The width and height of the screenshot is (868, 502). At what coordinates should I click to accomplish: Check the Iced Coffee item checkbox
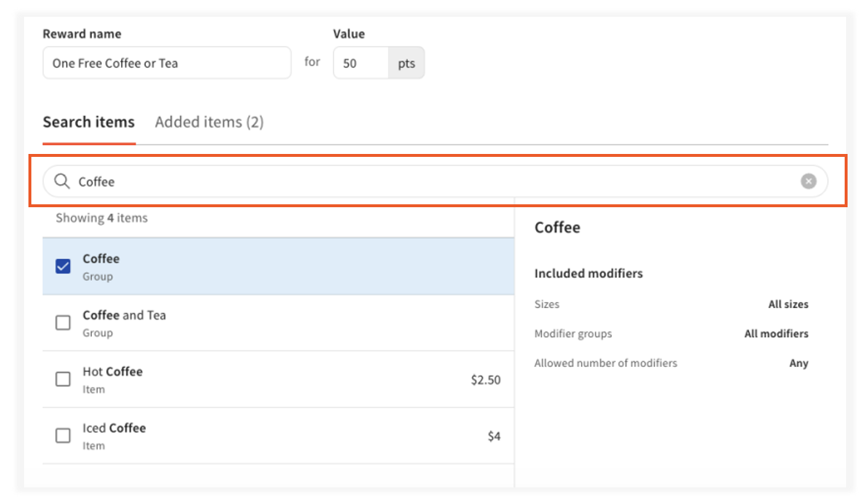click(x=63, y=435)
